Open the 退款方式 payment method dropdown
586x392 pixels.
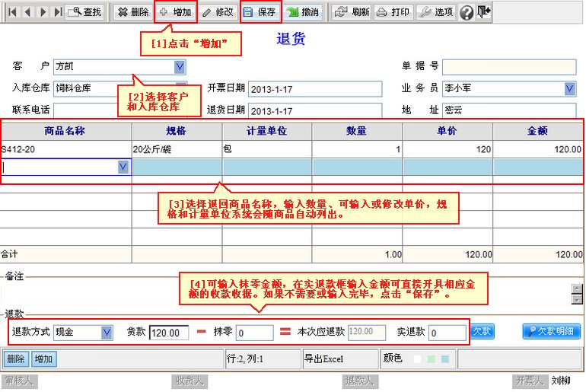pyautogui.click(x=107, y=333)
